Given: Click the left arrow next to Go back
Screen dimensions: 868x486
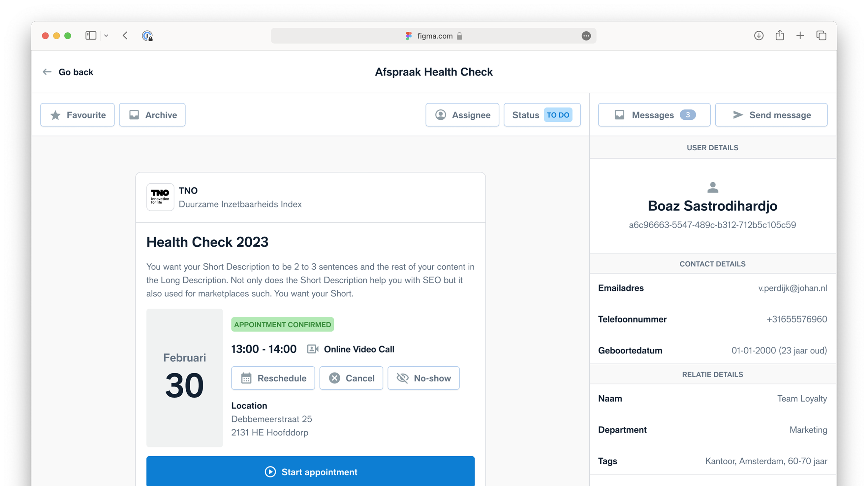Looking at the screenshot, I should click(x=47, y=72).
